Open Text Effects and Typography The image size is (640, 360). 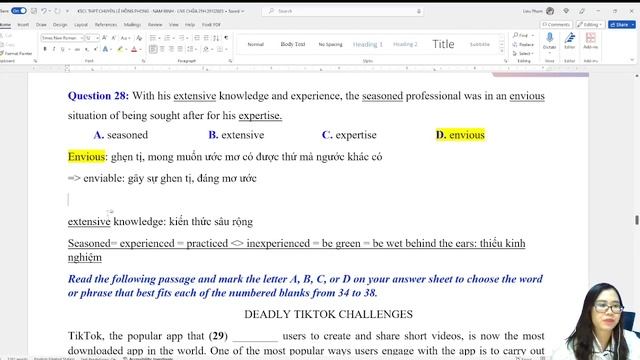click(105, 49)
